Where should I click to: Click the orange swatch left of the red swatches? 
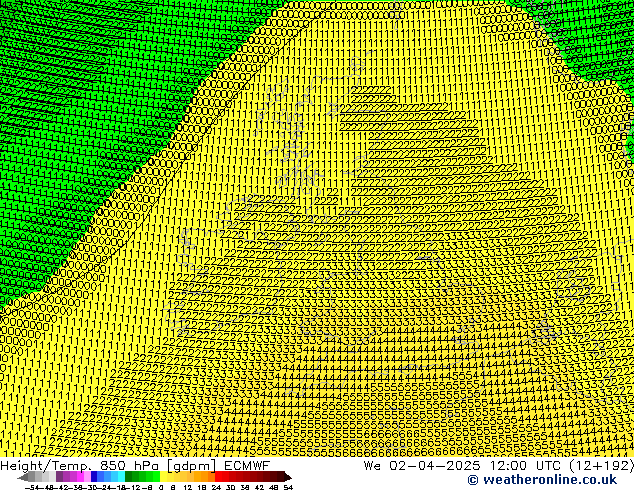coord(211,477)
